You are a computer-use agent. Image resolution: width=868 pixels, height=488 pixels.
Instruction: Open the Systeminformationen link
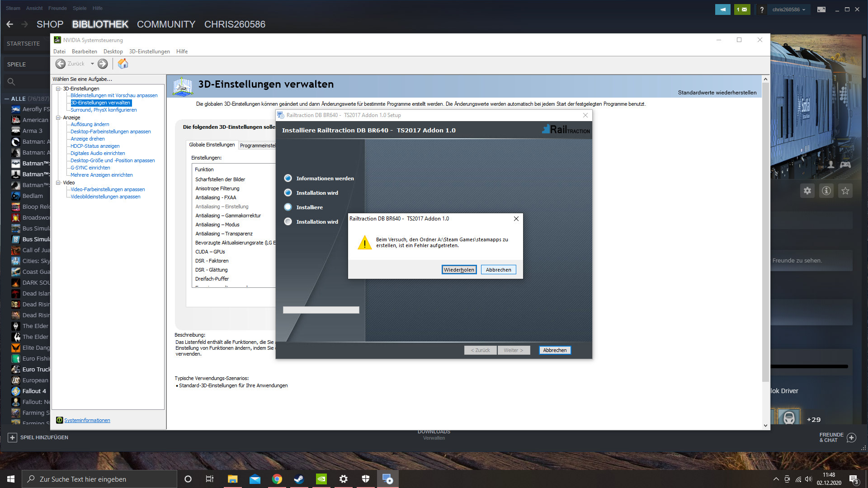click(x=87, y=420)
